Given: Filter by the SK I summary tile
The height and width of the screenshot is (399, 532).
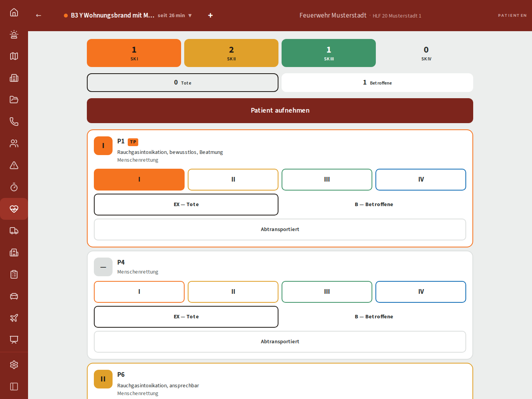Looking at the screenshot, I should coord(134,53).
